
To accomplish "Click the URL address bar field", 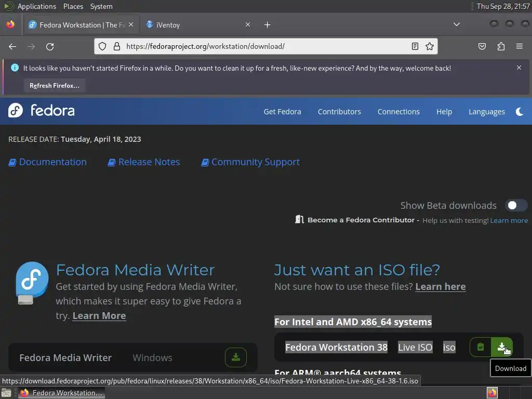I will [x=264, y=46].
